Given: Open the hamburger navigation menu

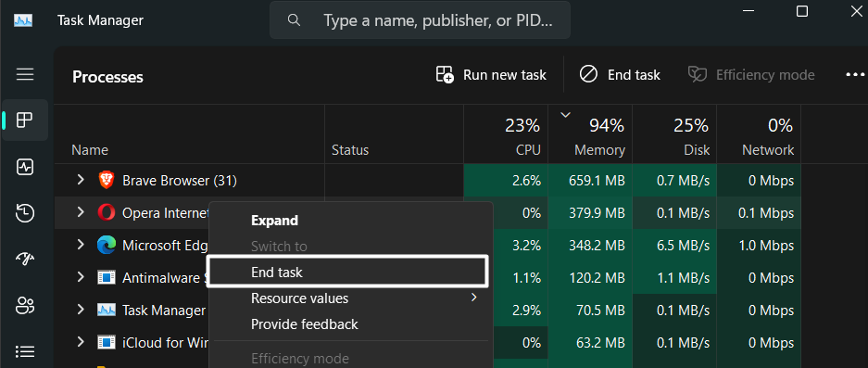Looking at the screenshot, I should click(x=25, y=74).
